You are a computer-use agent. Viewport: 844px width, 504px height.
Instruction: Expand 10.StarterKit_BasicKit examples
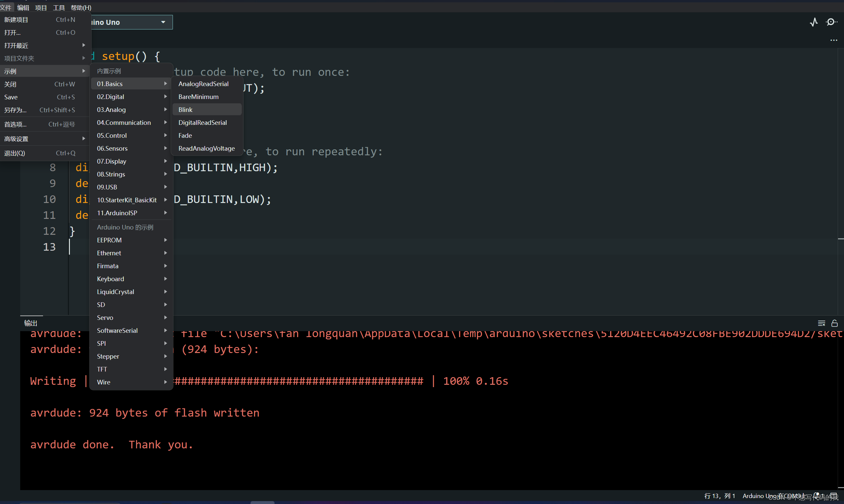pyautogui.click(x=132, y=200)
